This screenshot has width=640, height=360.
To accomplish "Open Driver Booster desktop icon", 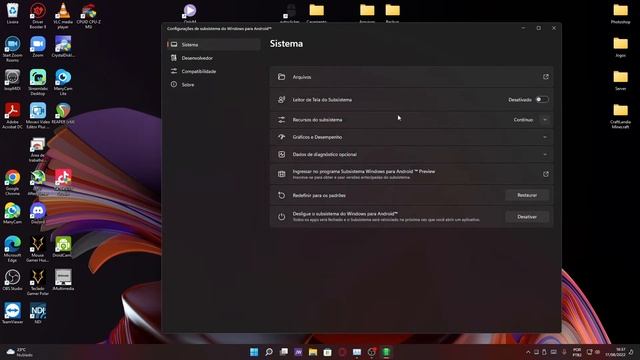I will tap(38, 15).
